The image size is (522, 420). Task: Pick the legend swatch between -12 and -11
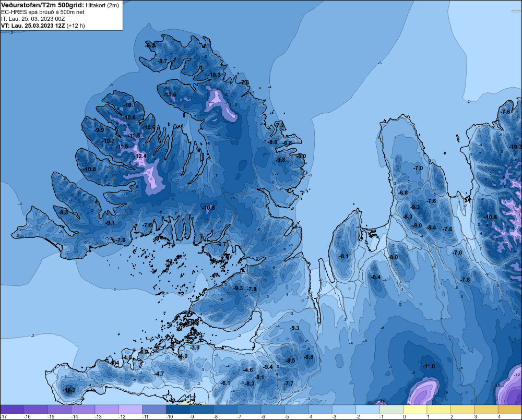click(130, 410)
